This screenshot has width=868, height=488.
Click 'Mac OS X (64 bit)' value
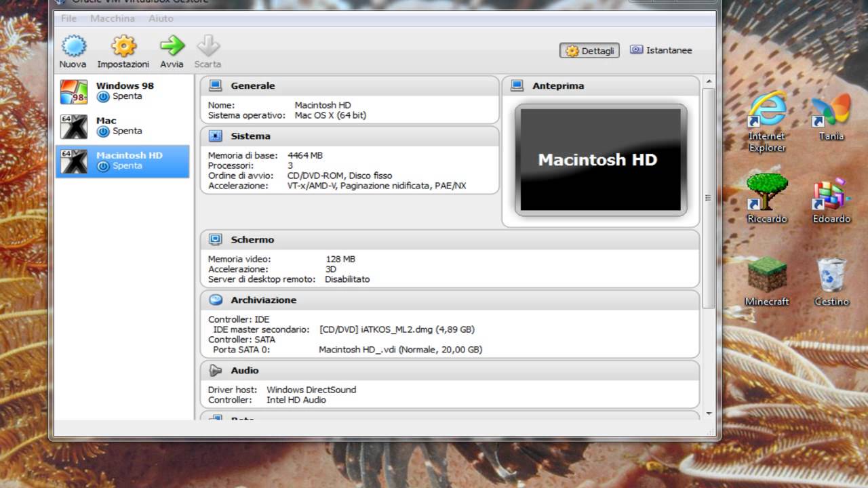pyautogui.click(x=330, y=115)
